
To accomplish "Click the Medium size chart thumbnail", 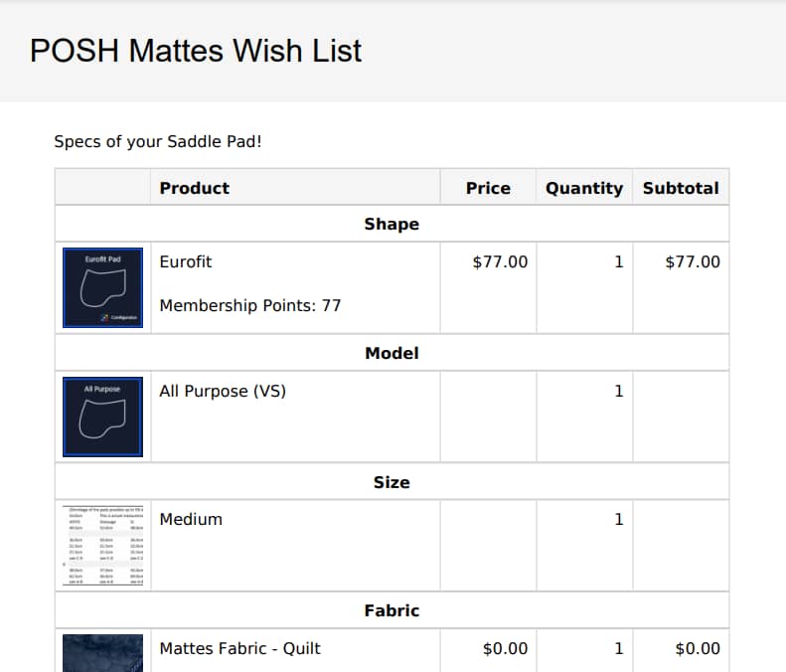I will (x=102, y=546).
